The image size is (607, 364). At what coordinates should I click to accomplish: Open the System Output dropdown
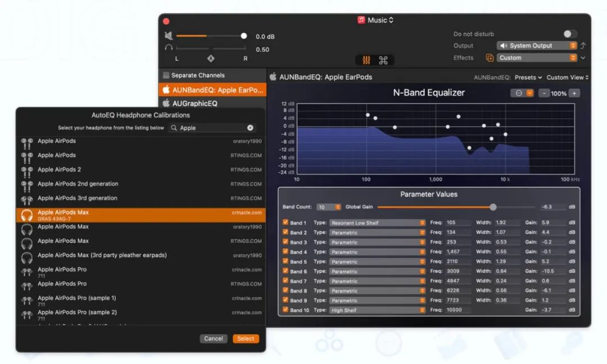point(537,46)
